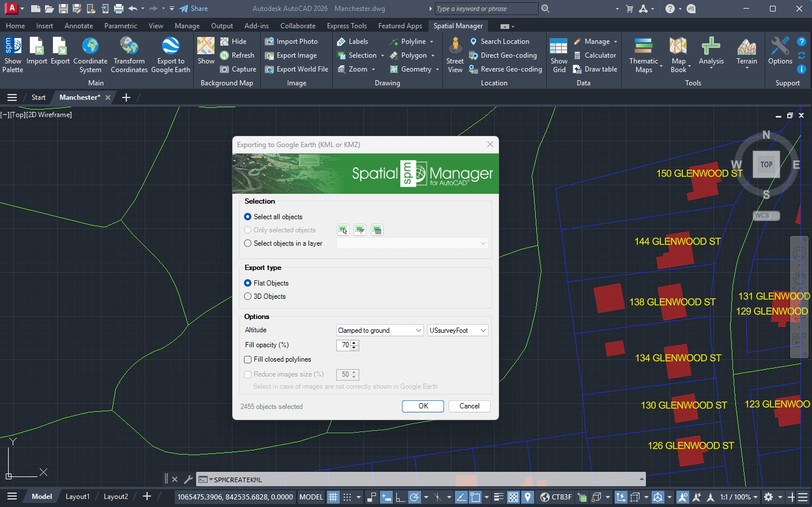Click Show Grid in Data panel
Image resolution: width=812 pixels, height=507 pixels.
pyautogui.click(x=559, y=55)
